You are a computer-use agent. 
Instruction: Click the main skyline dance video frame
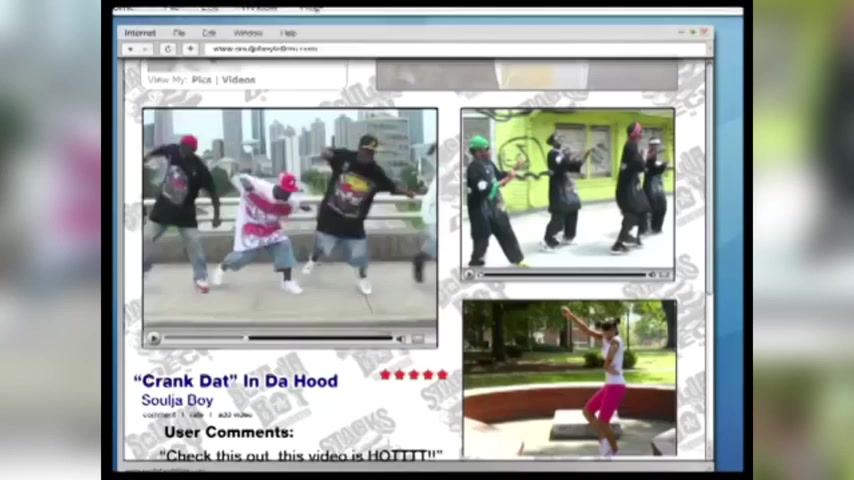(290, 218)
